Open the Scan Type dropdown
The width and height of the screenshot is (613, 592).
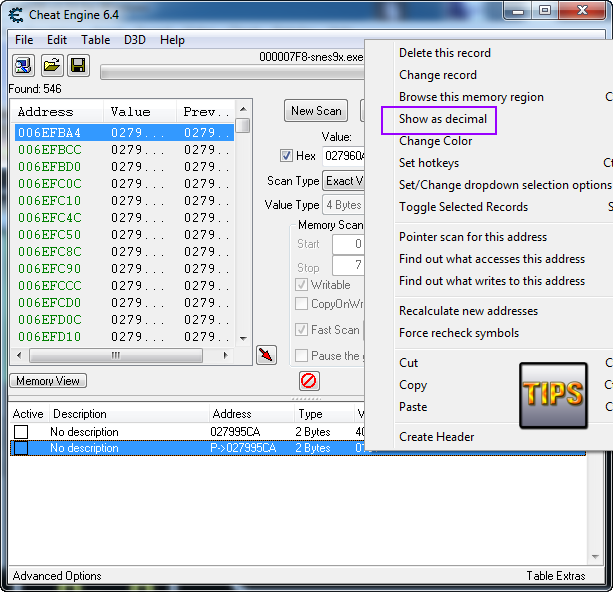point(343,181)
